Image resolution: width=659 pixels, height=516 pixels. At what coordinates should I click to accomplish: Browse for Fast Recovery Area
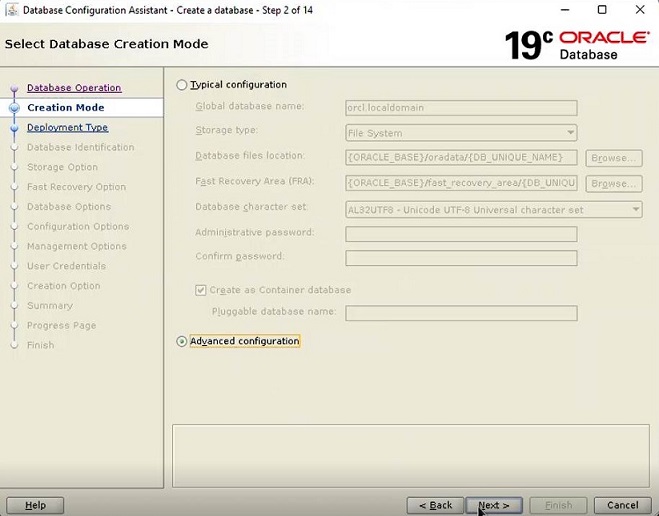614,184
